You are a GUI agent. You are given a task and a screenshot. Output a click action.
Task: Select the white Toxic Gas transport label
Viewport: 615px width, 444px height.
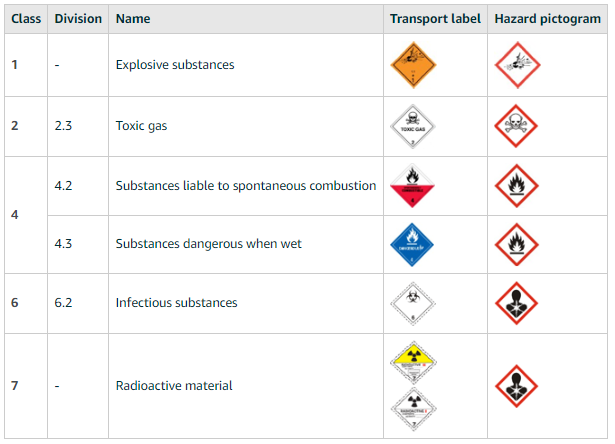[x=414, y=126]
